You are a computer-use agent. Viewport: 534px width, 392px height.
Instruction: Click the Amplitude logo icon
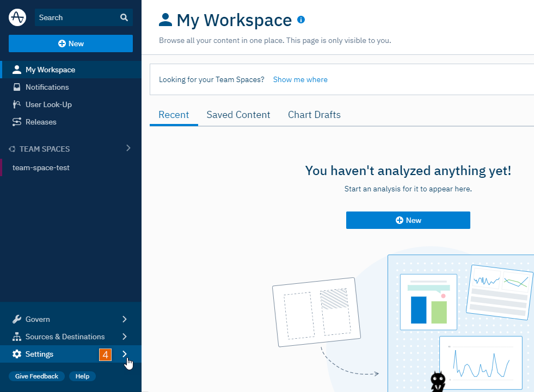pyautogui.click(x=17, y=17)
